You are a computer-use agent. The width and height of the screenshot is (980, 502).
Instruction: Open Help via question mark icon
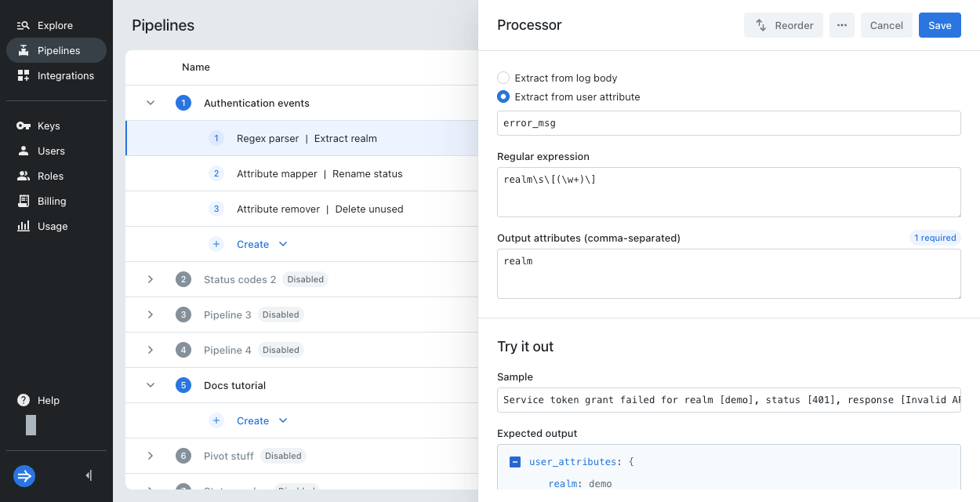(x=24, y=400)
